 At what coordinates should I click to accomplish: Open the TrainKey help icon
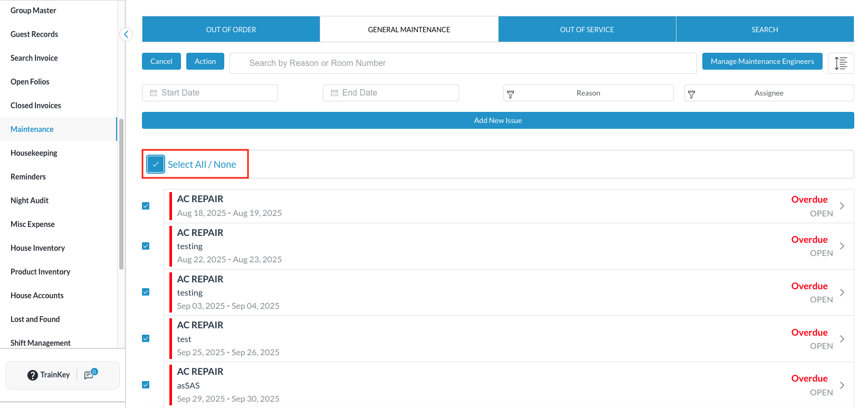tap(32, 375)
